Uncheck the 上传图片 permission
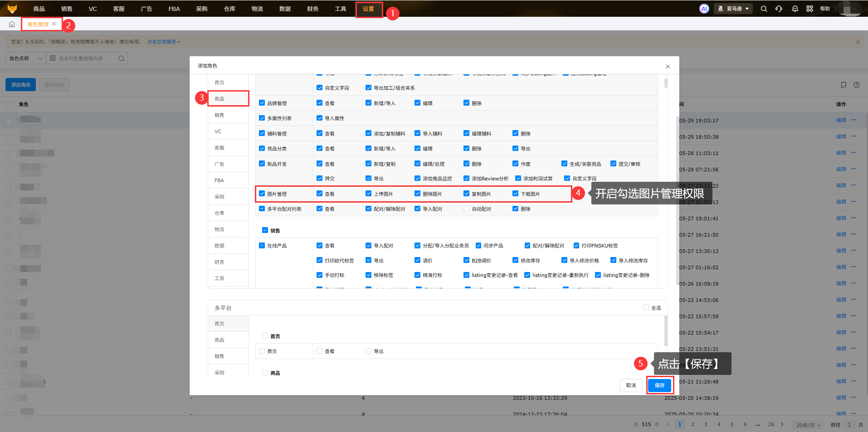The width and height of the screenshot is (868, 432). pos(368,194)
